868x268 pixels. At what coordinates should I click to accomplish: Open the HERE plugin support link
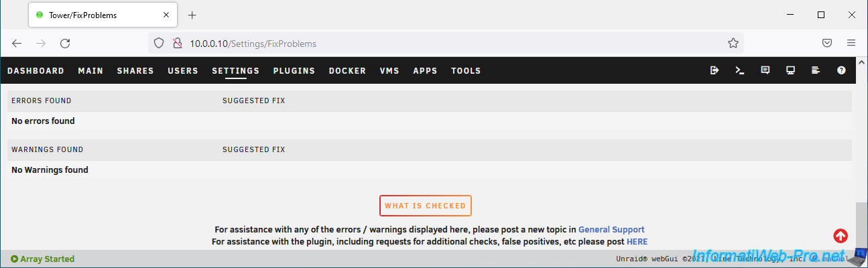coord(637,241)
